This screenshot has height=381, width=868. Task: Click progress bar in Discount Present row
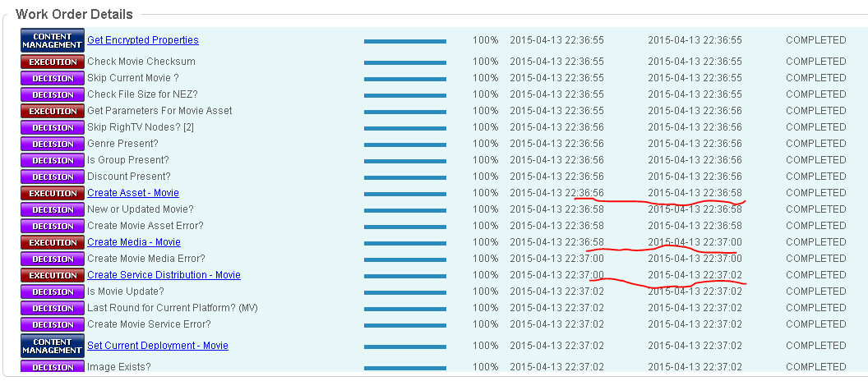pyautogui.click(x=405, y=177)
